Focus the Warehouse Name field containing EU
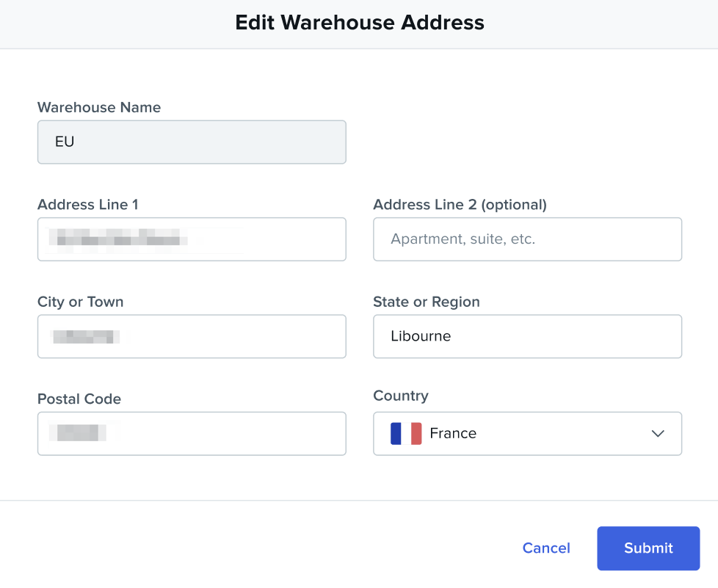This screenshot has width=718, height=588. click(x=192, y=142)
